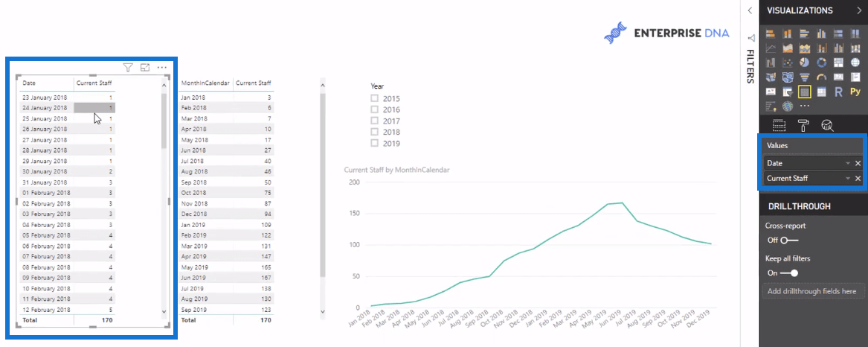
Task: Select the Treemap visual icon
Action: (839, 63)
